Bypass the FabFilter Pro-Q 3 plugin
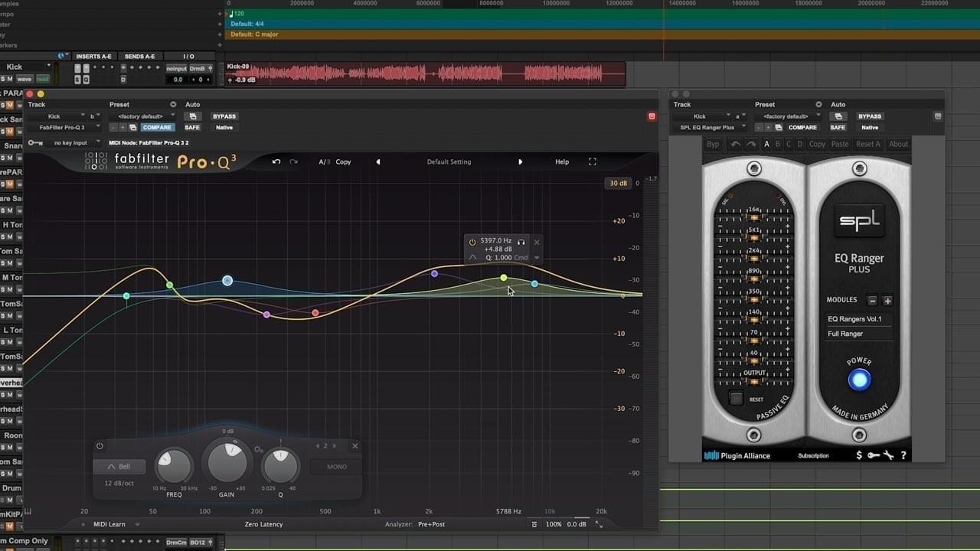980x551 pixels. 224,116
